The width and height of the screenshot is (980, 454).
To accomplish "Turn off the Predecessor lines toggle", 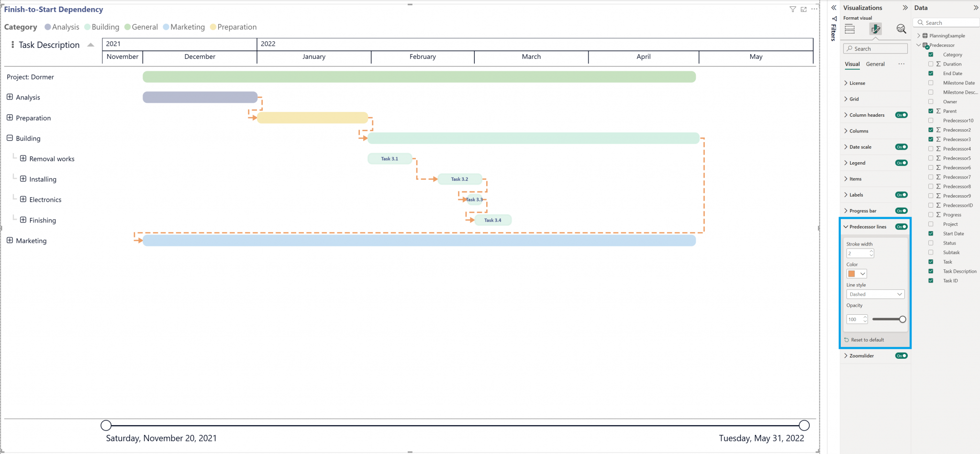I will click(901, 226).
